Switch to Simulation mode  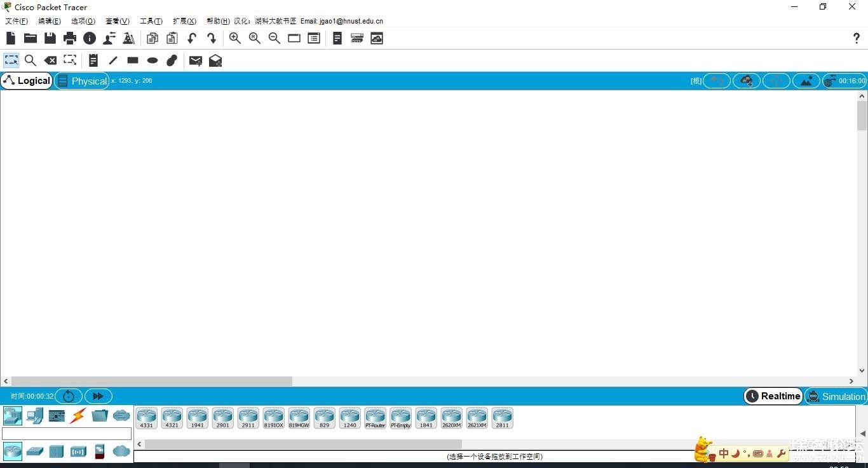click(836, 396)
